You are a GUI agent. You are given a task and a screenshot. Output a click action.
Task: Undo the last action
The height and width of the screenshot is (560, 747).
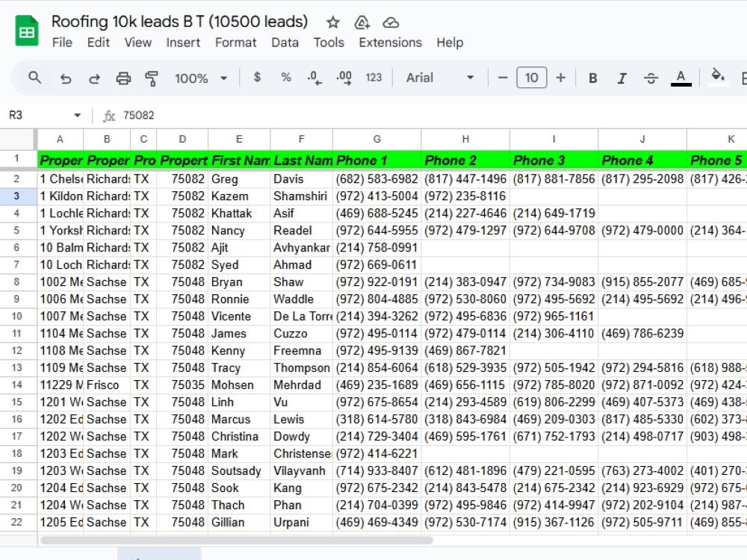[65, 78]
